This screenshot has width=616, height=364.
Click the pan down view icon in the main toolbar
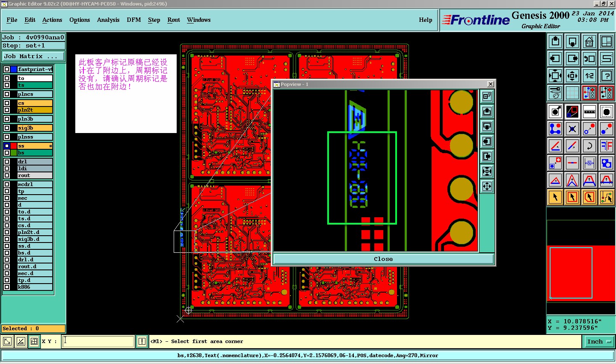[572, 41]
